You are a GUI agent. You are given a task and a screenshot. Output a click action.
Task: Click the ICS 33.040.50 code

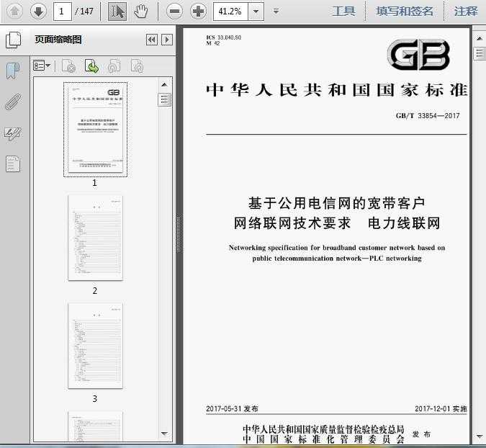pos(223,37)
